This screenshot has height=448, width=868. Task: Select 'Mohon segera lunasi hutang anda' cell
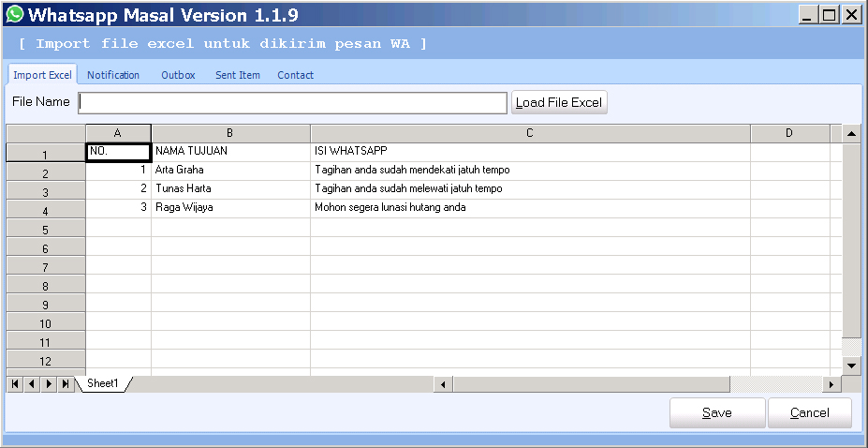[530, 208]
